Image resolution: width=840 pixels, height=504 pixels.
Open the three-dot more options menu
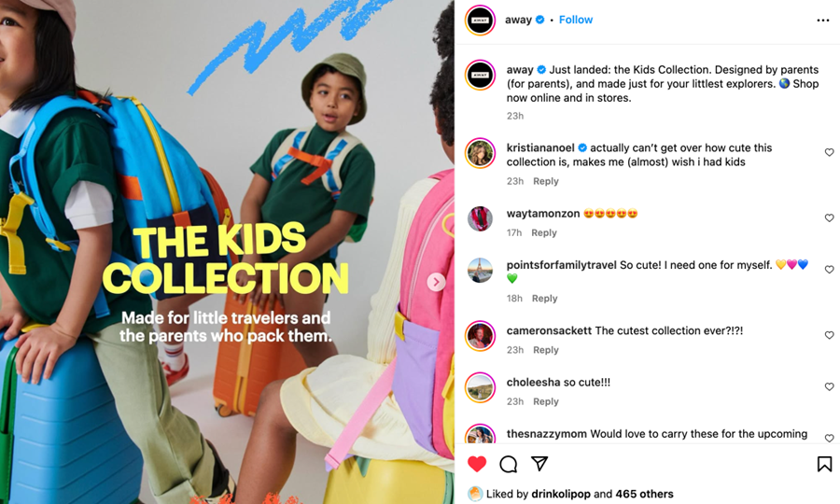[823, 21]
